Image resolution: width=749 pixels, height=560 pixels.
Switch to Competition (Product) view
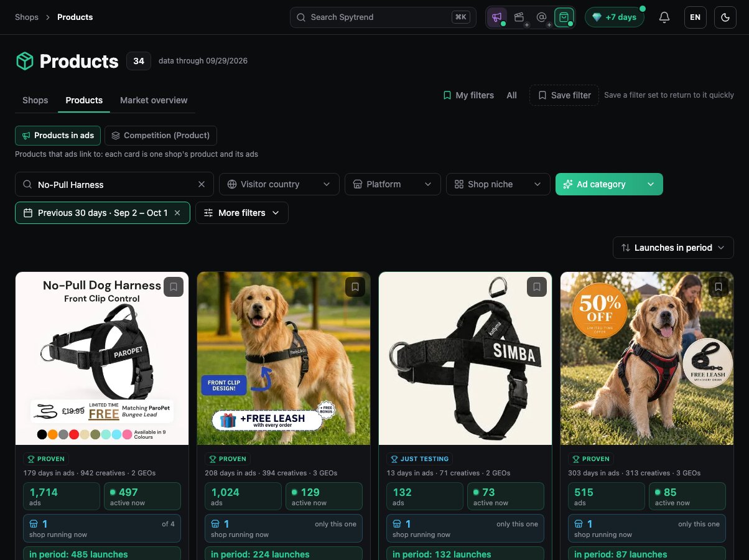(x=161, y=136)
